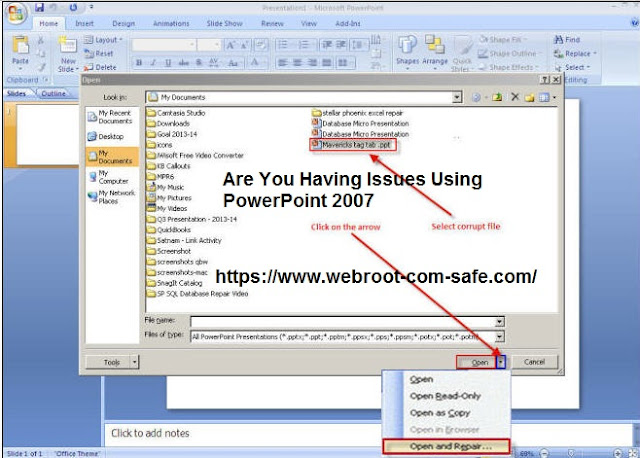The height and width of the screenshot is (458, 640).
Task: Click the Italic formatting icon
Action: tap(153, 63)
